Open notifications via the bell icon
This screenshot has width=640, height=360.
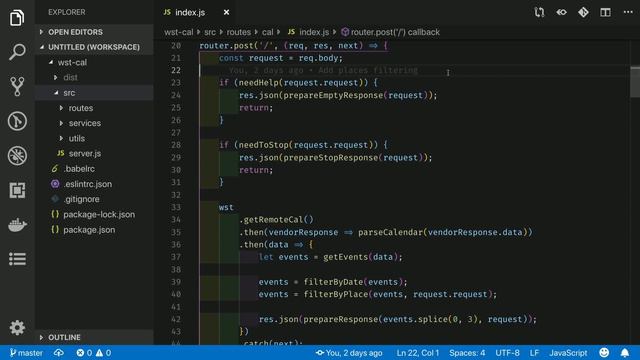click(x=624, y=353)
